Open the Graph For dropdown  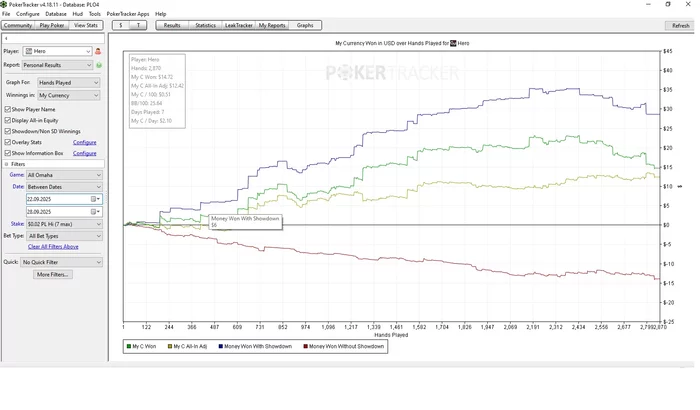pos(68,83)
